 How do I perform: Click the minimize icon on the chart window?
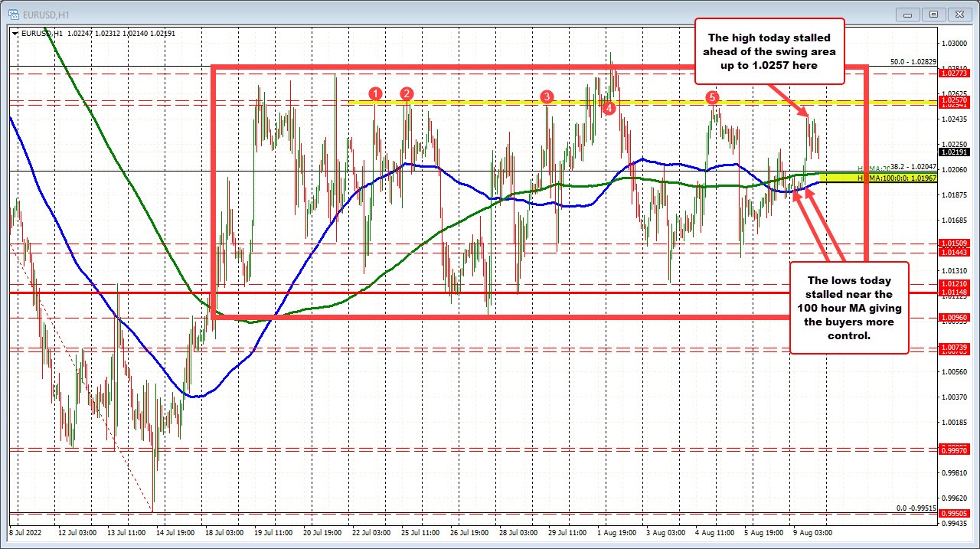pyautogui.click(x=906, y=14)
